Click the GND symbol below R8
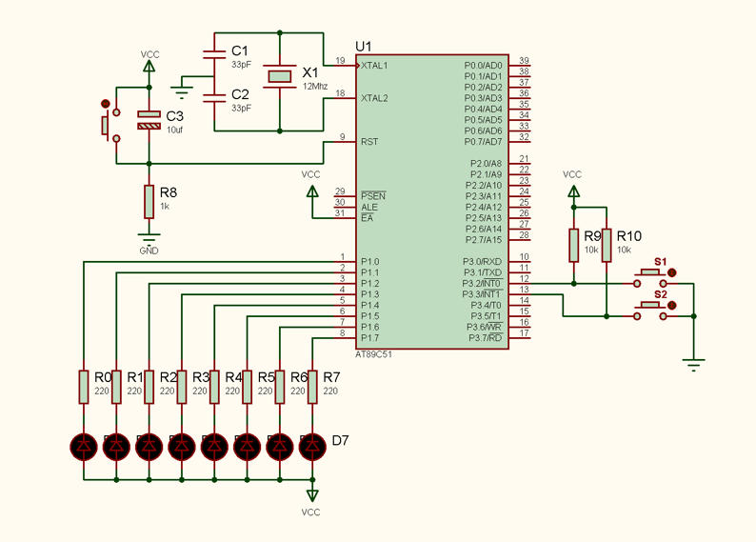 pos(149,239)
